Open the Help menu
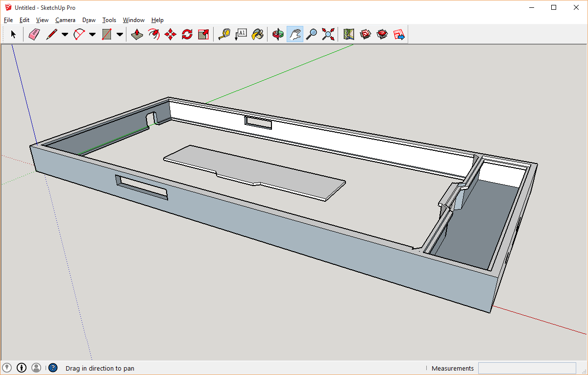 point(157,20)
